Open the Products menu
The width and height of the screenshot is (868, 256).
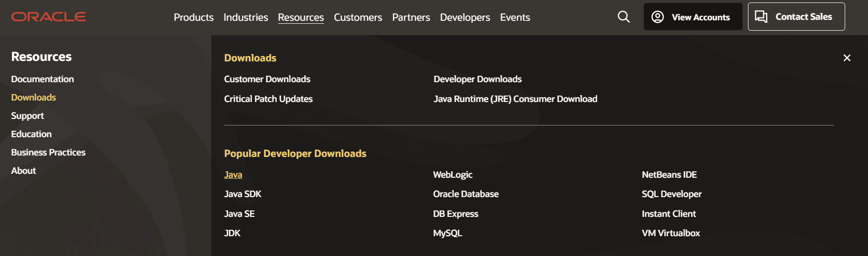click(x=193, y=17)
